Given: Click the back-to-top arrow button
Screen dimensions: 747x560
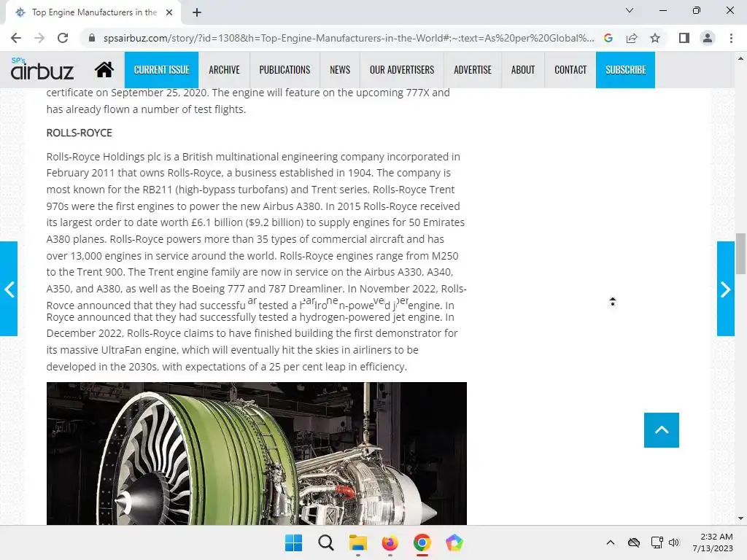Looking at the screenshot, I should pos(661,430).
